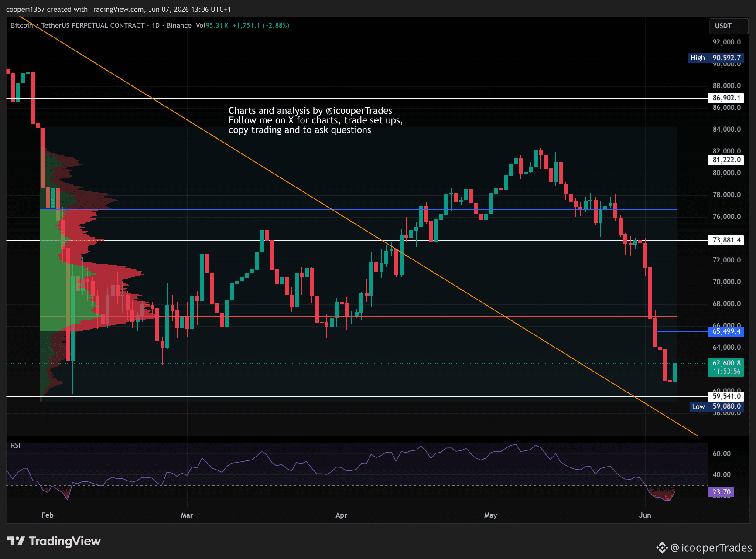Screen dimensions: 756x559
Task: Click the Mar date axis label
Action: pyautogui.click(x=187, y=515)
